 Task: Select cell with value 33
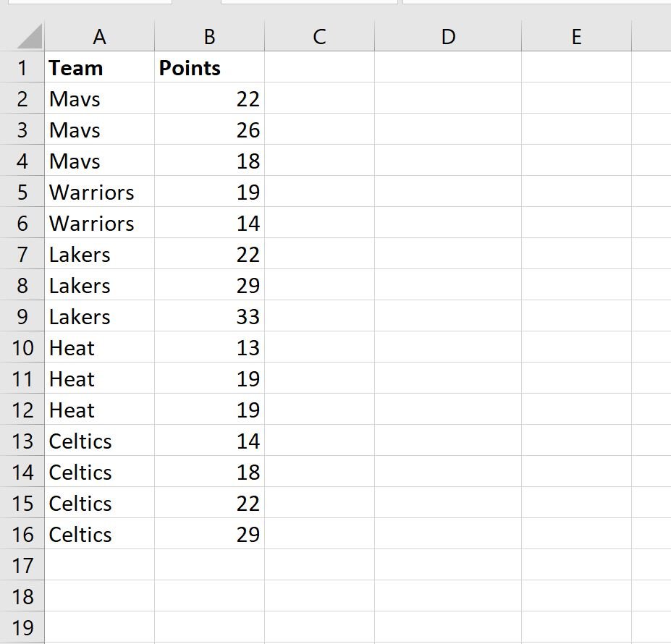(210, 317)
